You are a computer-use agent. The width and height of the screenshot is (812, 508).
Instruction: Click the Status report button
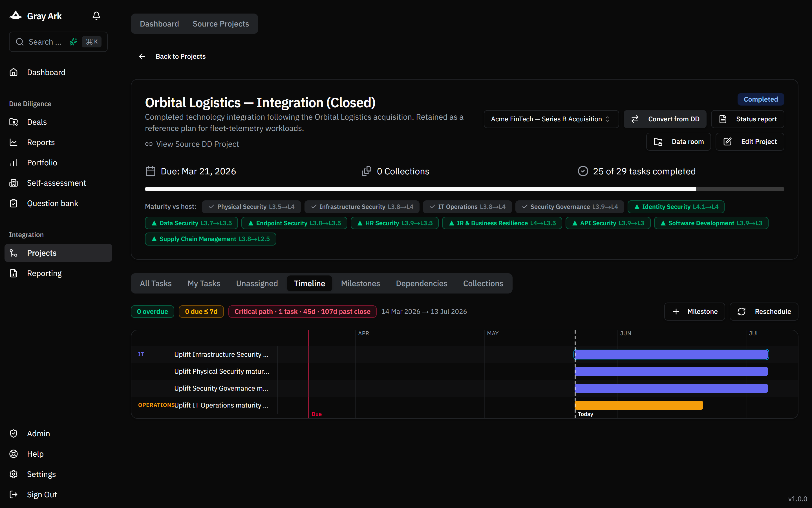coord(747,119)
